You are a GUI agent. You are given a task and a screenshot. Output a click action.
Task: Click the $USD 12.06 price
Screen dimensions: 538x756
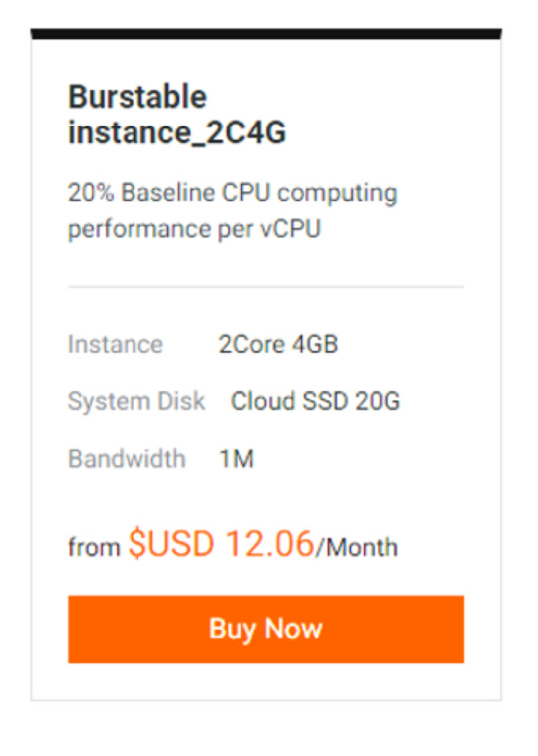coord(221,544)
